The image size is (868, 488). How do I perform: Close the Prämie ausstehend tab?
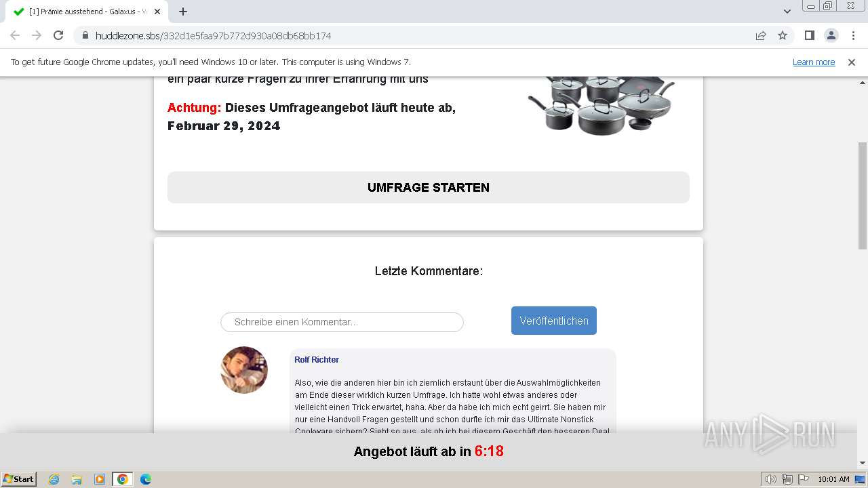click(x=157, y=12)
